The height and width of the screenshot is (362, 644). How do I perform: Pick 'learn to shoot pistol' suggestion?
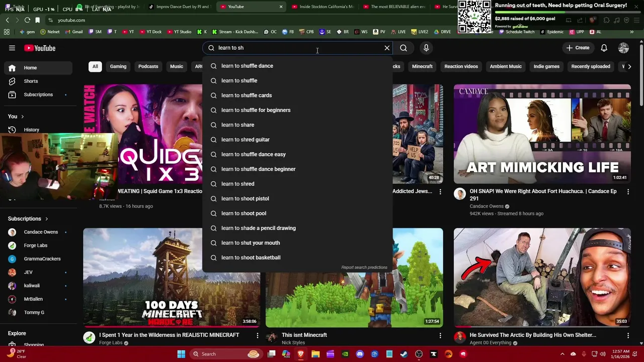click(297, 199)
